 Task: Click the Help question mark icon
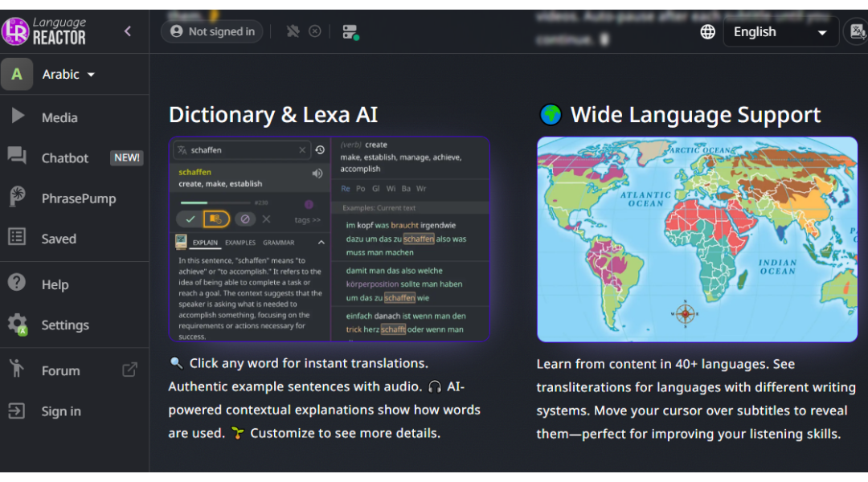pyautogui.click(x=17, y=283)
